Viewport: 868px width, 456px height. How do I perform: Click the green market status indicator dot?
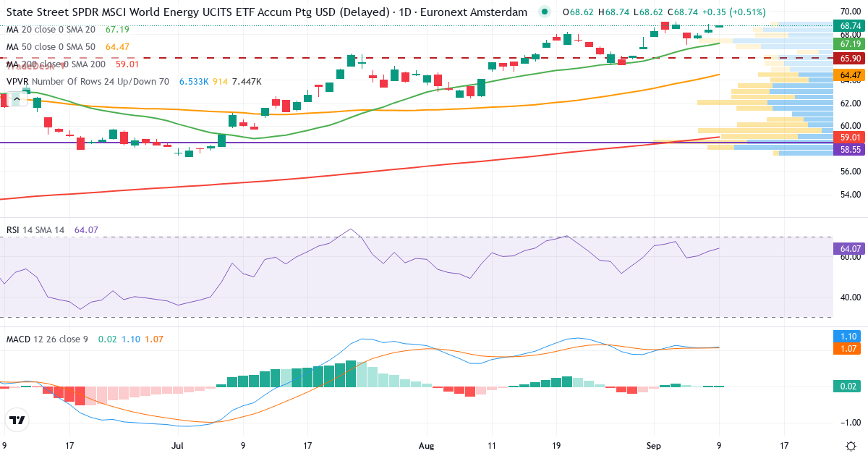[545, 12]
